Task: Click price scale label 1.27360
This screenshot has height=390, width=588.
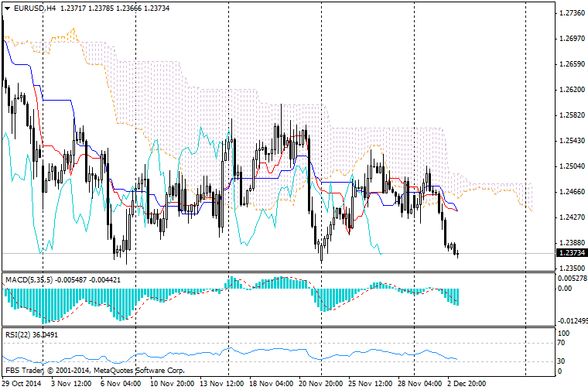Action: pos(572,13)
